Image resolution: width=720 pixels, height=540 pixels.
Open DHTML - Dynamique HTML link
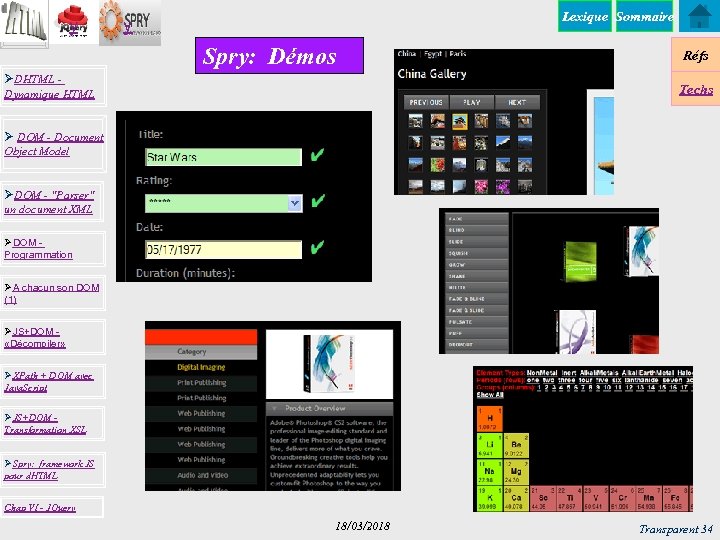(49, 86)
